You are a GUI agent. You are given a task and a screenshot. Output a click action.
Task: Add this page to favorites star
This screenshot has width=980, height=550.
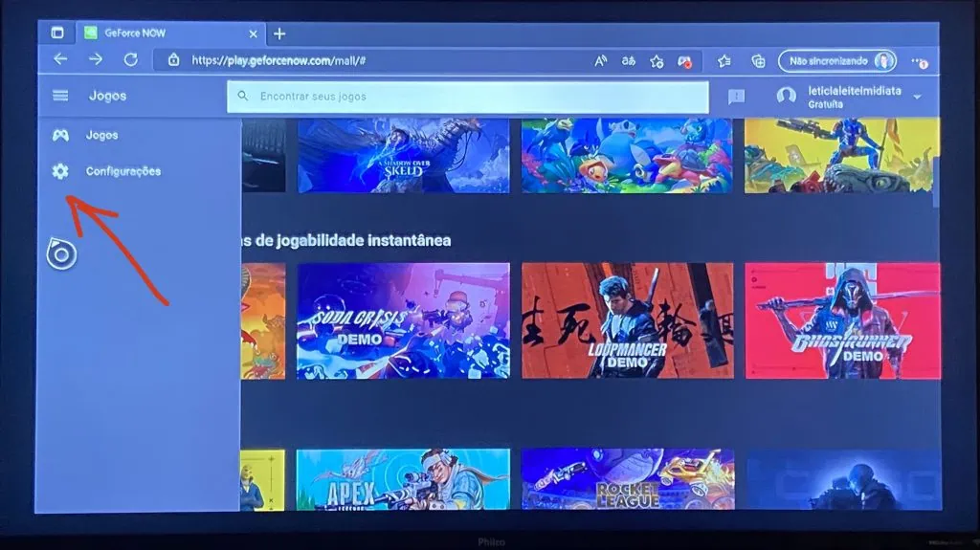(657, 61)
